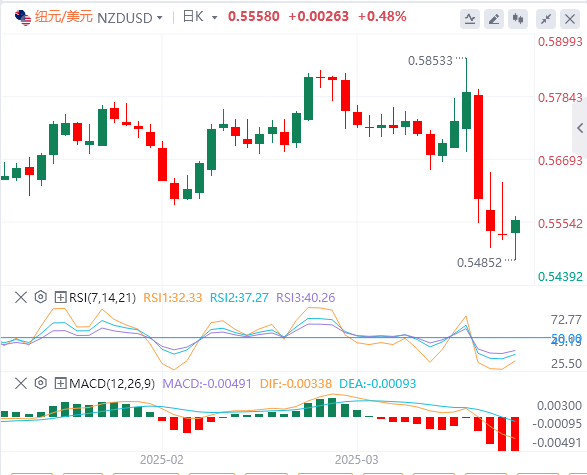Click the 0.55542 price axis label
The image size is (587, 475).
click(x=560, y=224)
